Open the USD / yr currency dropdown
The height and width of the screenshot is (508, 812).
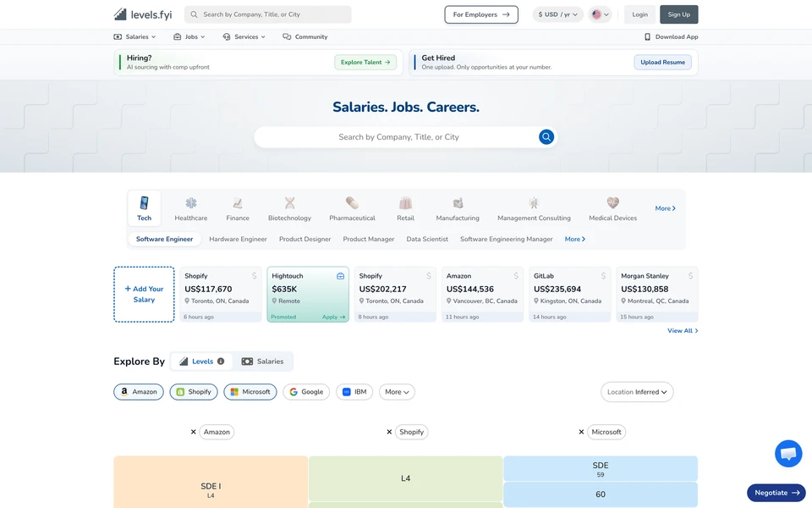point(557,14)
